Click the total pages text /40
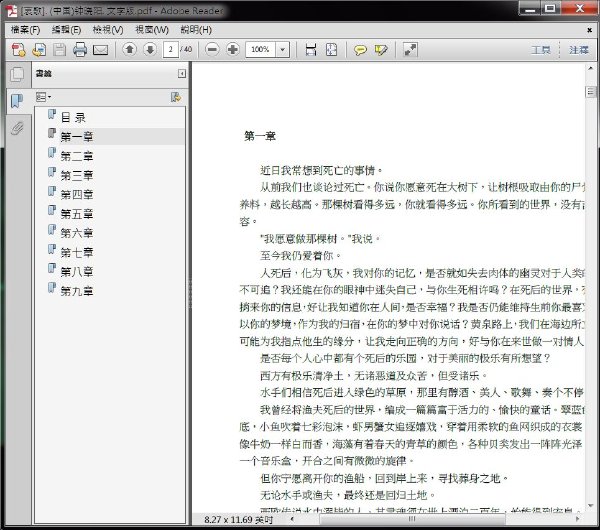 pyautogui.click(x=186, y=49)
